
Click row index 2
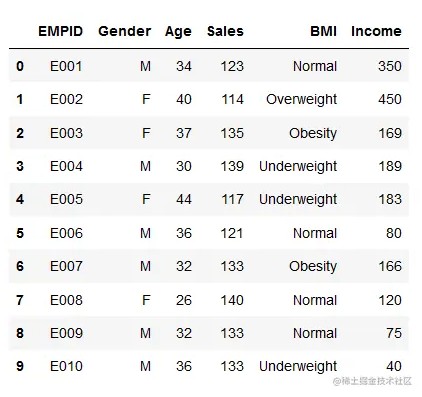pos(20,133)
